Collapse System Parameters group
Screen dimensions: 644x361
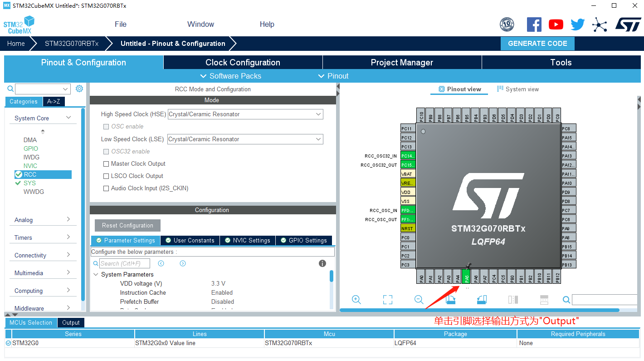(96, 275)
